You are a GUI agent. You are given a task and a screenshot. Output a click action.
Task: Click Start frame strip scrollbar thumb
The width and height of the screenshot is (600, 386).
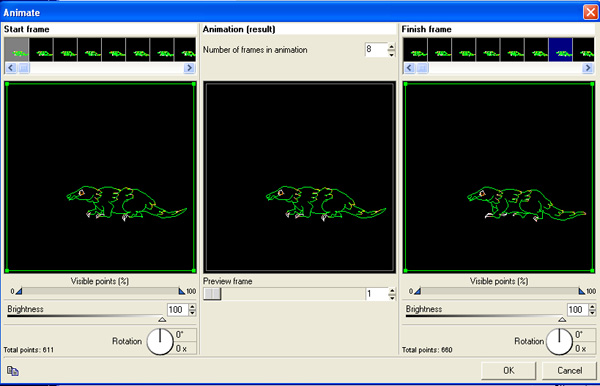(24, 68)
